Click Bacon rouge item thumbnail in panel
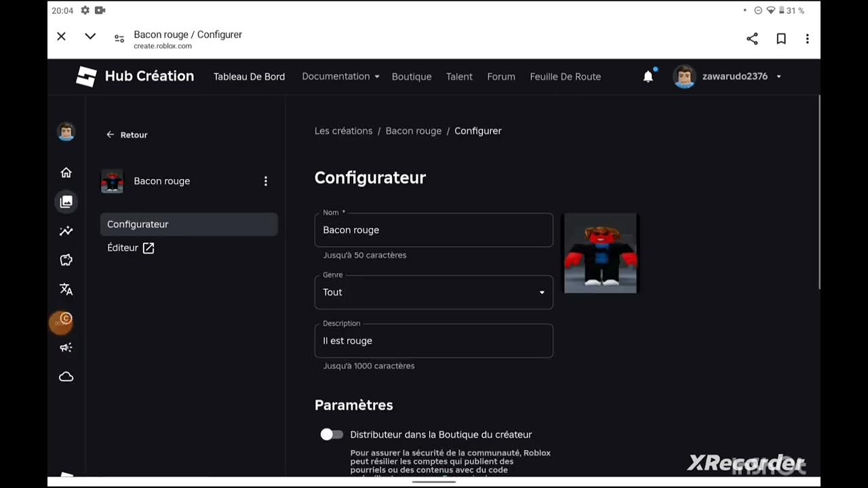The image size is (868, 488). pos(113,181)
